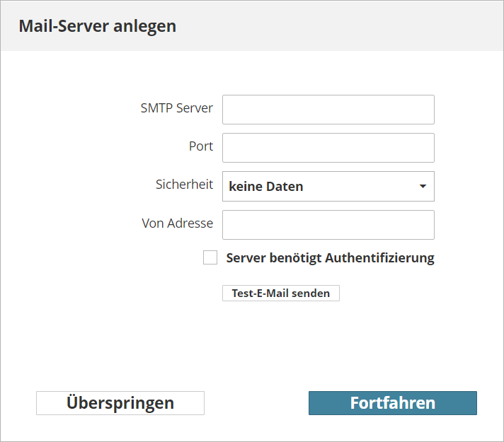The width and height of the screenshot is (504, 442).
Task: Click the Sicherheit dropdown arrow
Action: pos(423,186)
